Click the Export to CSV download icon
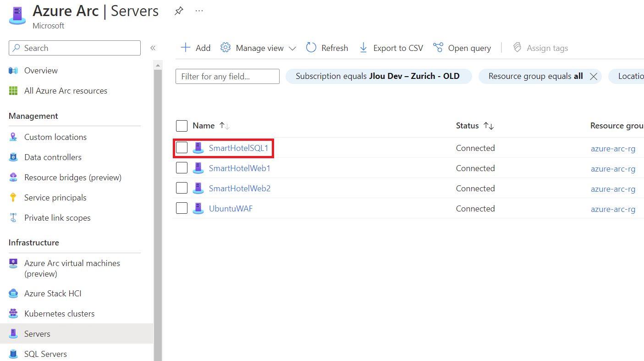The height and width of the screenshot is (361, 644). pos(363,48)
